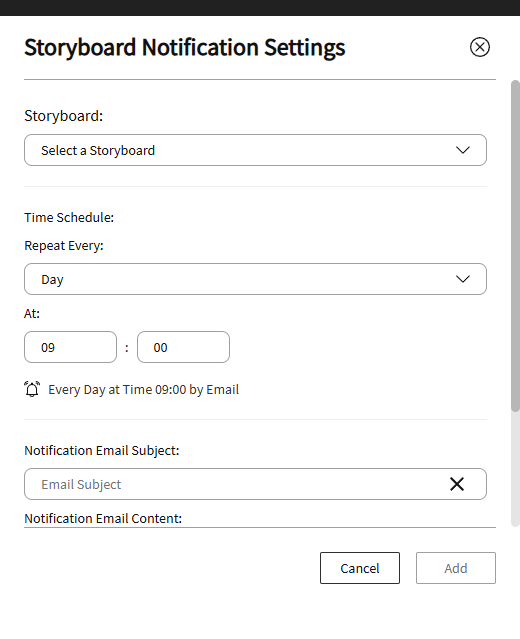Screen dimensions: 520x639
Task: Click the Storyboard field label
Action: pyautogui.click(x=64, y=116)
